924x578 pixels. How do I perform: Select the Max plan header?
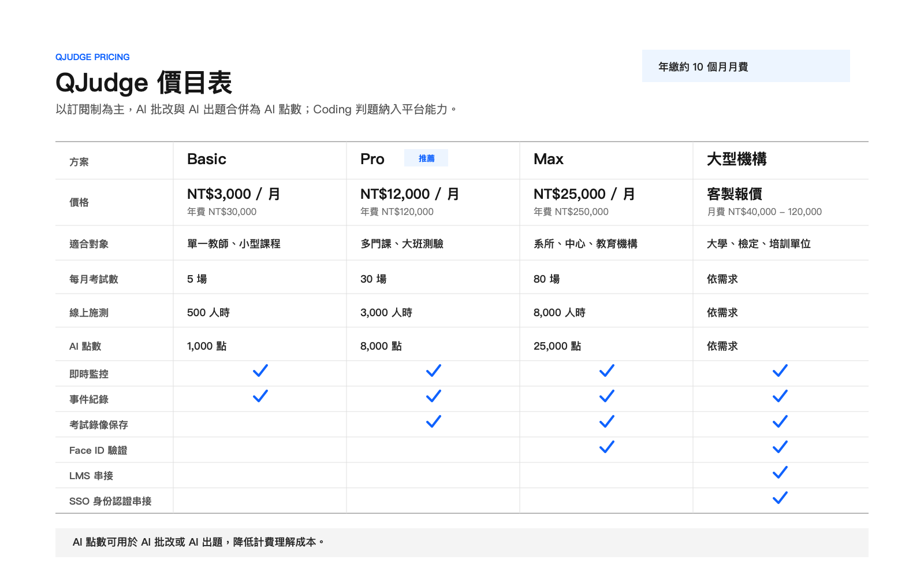click(549, 159)
